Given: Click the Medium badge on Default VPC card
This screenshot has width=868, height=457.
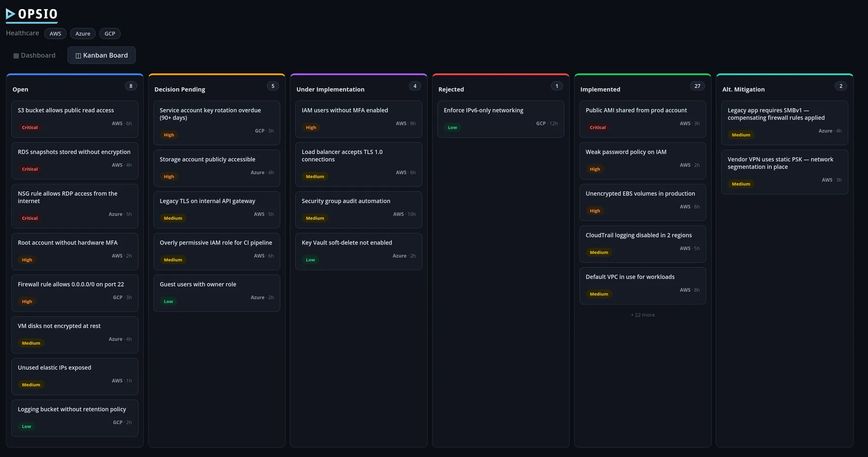Looking at the screenshot, I should 599,294.
